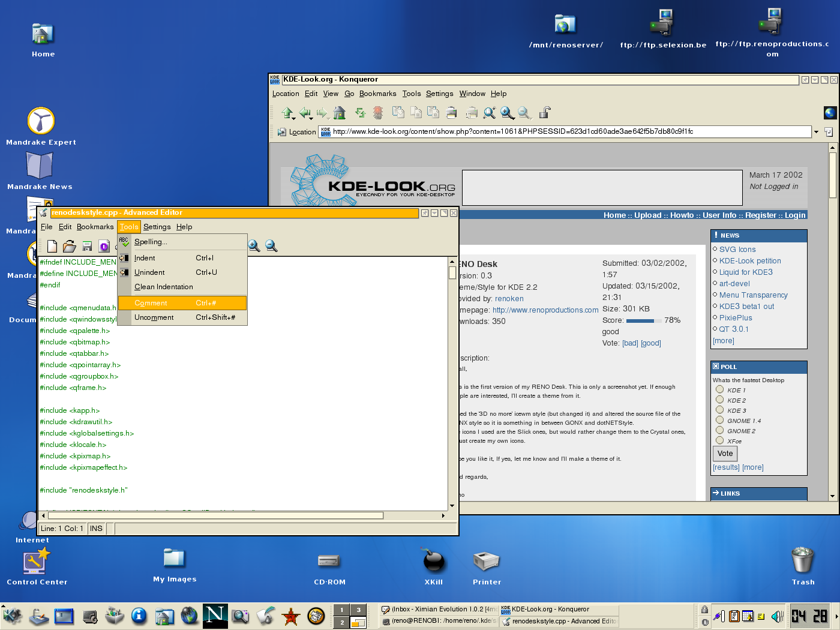
Task: Choose Uncomment from the Tools menu
Action: tap(182, 317)
